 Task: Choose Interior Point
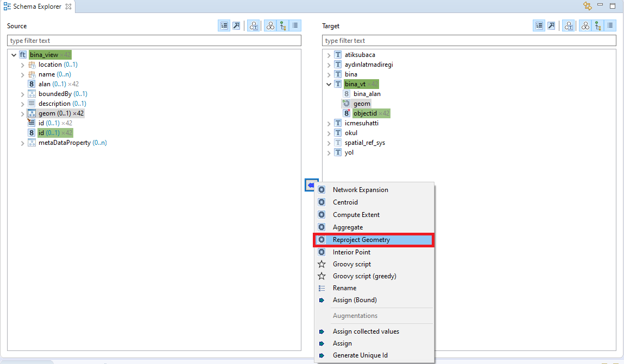[x=373, y=252]
